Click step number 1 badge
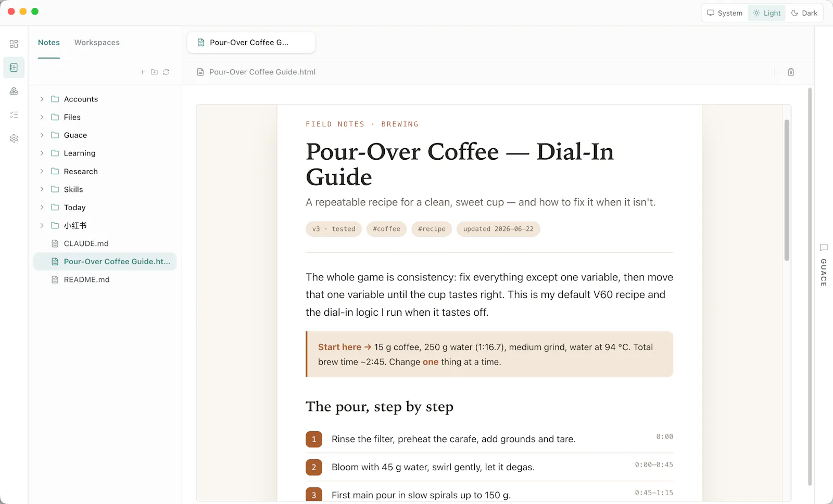This screenshot has height=504, width=833. (314, 440)
